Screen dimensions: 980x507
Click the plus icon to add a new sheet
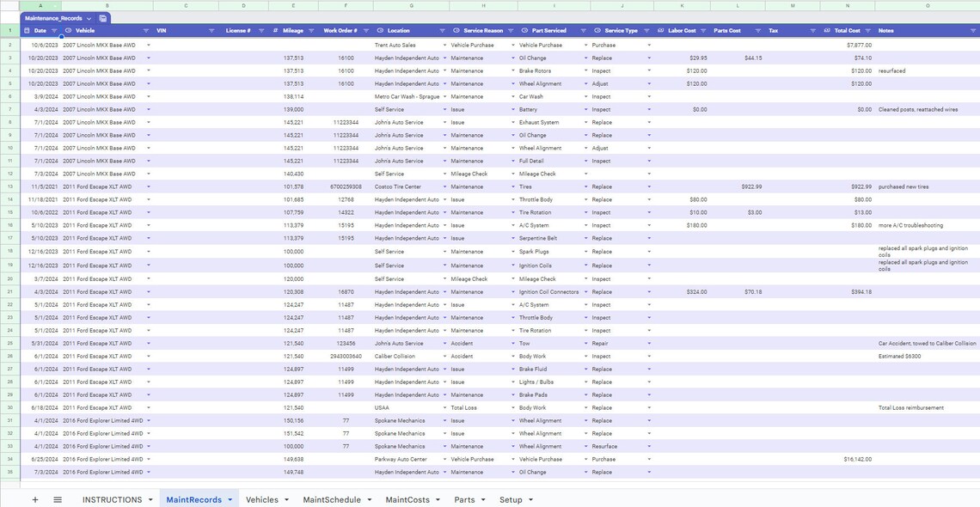(x=34, y=499)
